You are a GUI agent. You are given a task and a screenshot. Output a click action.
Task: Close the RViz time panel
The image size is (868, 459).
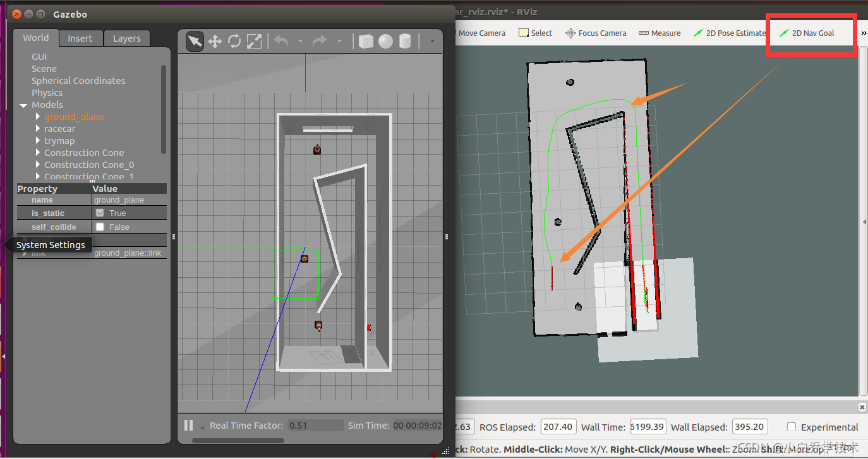click(862, 407)
